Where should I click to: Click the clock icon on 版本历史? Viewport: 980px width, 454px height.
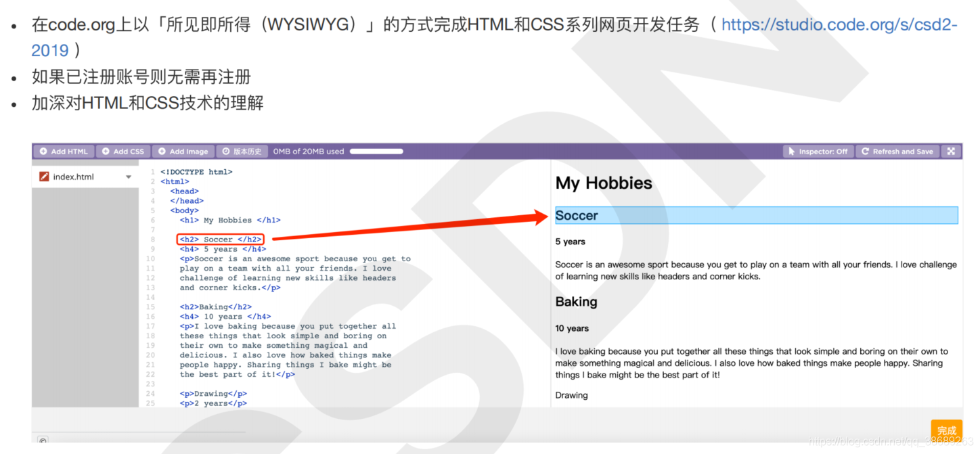[x=226, y=152]
